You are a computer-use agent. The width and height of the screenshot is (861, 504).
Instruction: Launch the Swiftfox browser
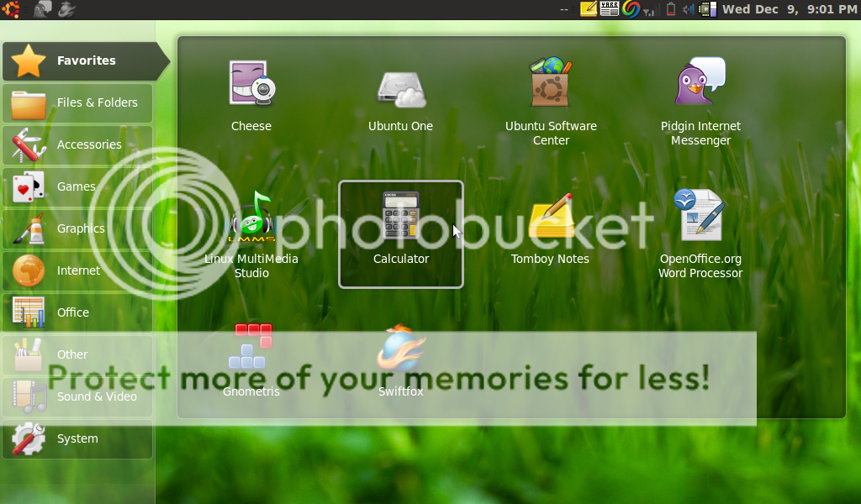click(400, 353)
